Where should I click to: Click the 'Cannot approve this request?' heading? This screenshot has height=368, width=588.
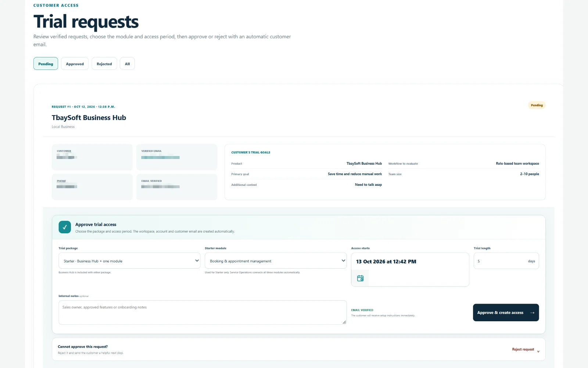pyautogui.click(x=83, y=347)
